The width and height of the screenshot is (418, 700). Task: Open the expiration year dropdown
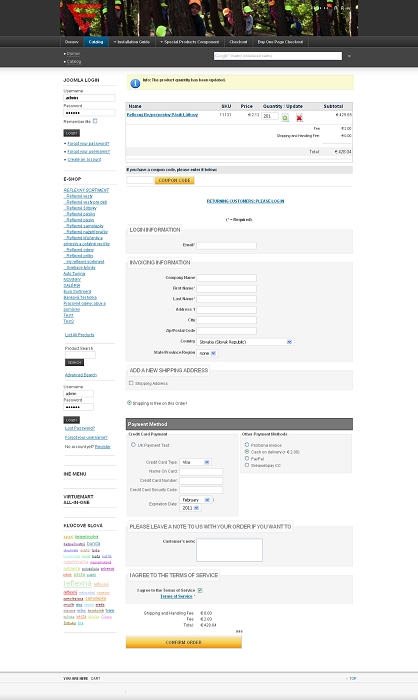pos(191,508)
